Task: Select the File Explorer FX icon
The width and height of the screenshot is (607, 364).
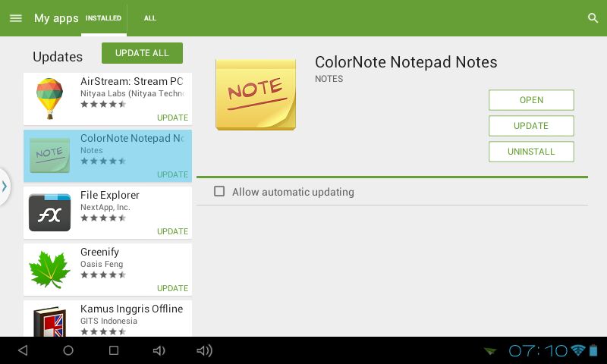Action: click(x=49, y=212)
